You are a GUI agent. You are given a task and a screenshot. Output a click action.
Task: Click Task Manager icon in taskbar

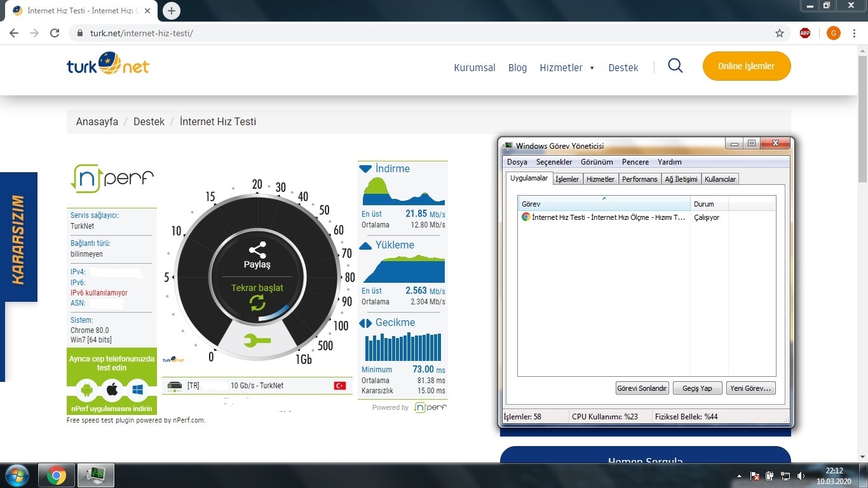(96, 475)
